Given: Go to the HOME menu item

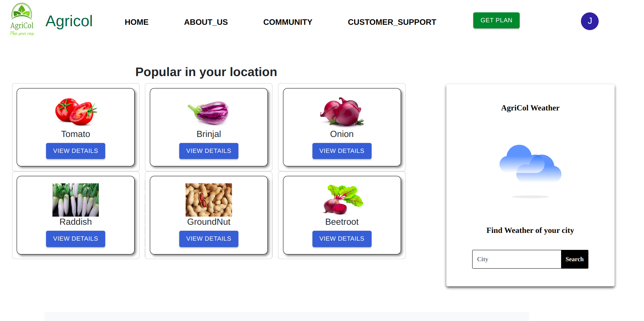Looking at the screenshot, I should point(136,22).
